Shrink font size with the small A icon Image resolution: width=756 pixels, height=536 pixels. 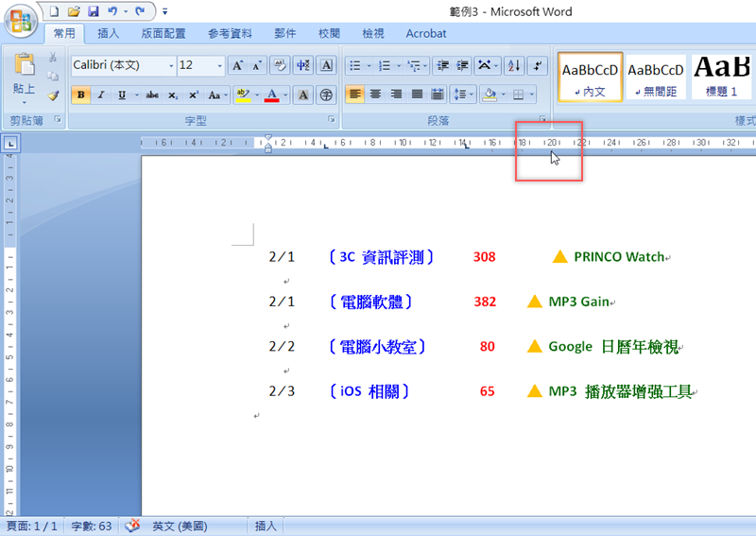(x=257, y=65)
